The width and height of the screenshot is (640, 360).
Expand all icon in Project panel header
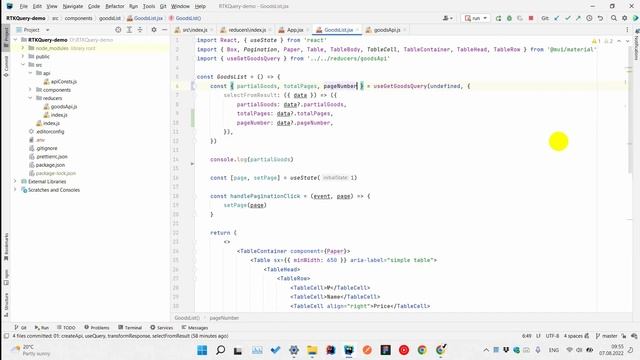(129, 30)
